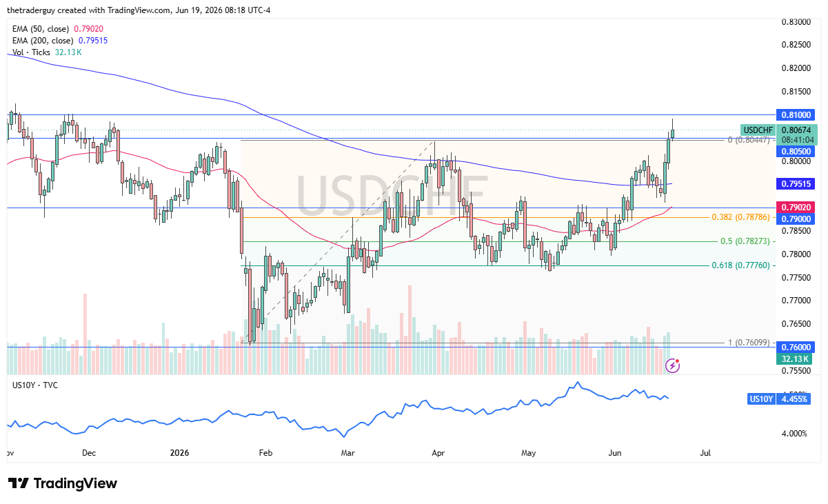Click the Dec date axis label
The width and height of the screenshot is (828, 504).
(89, 454)
